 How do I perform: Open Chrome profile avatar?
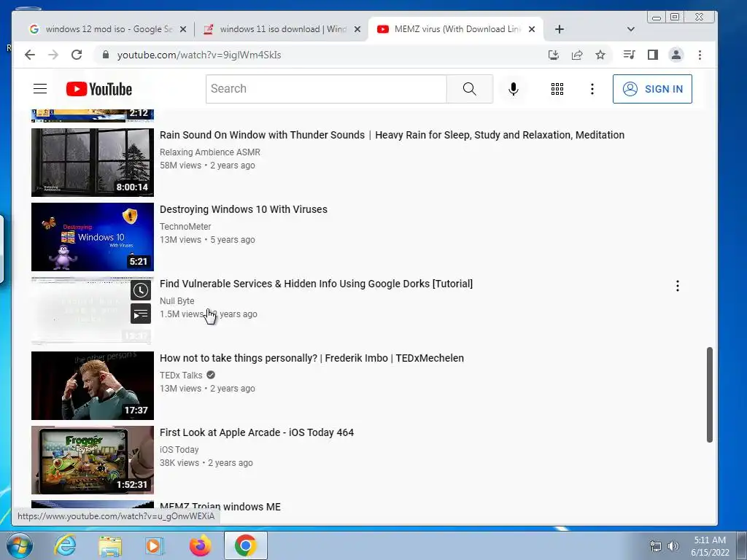point(676,55)
